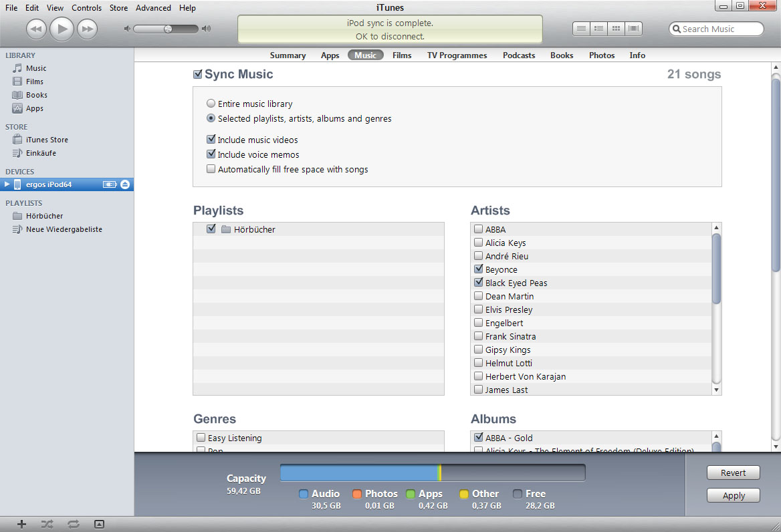The width and height of the screenshot is (781, 532).
Task: Select Selected playlists, artists, albums and genres
Action: pos(211,118)
